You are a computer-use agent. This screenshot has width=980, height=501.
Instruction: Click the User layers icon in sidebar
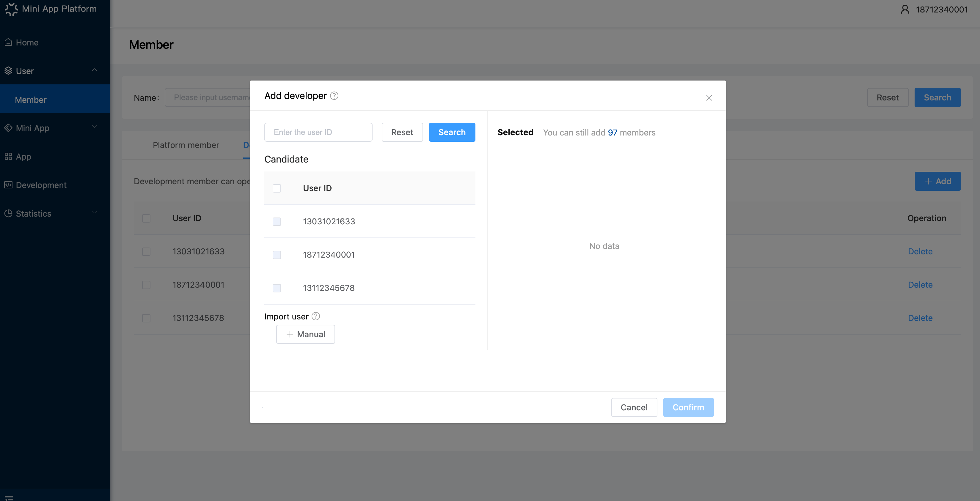[8, 71]
